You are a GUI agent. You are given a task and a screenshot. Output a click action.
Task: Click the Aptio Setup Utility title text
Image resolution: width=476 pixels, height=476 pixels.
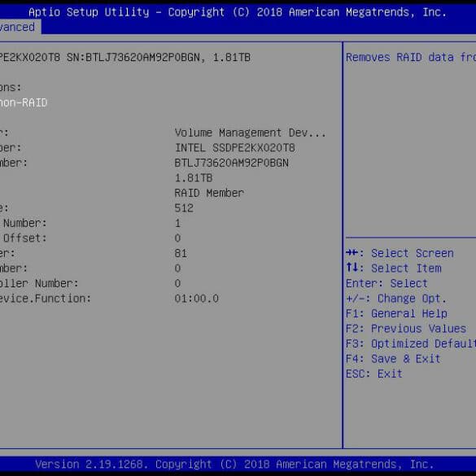[238, 12]
